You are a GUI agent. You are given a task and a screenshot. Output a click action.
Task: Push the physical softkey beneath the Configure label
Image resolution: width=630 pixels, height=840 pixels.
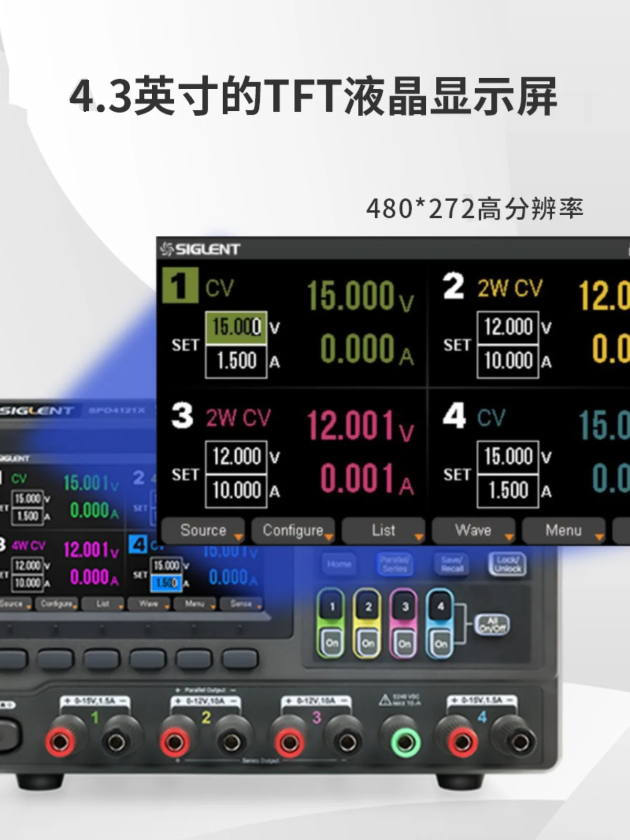point(55,658)
